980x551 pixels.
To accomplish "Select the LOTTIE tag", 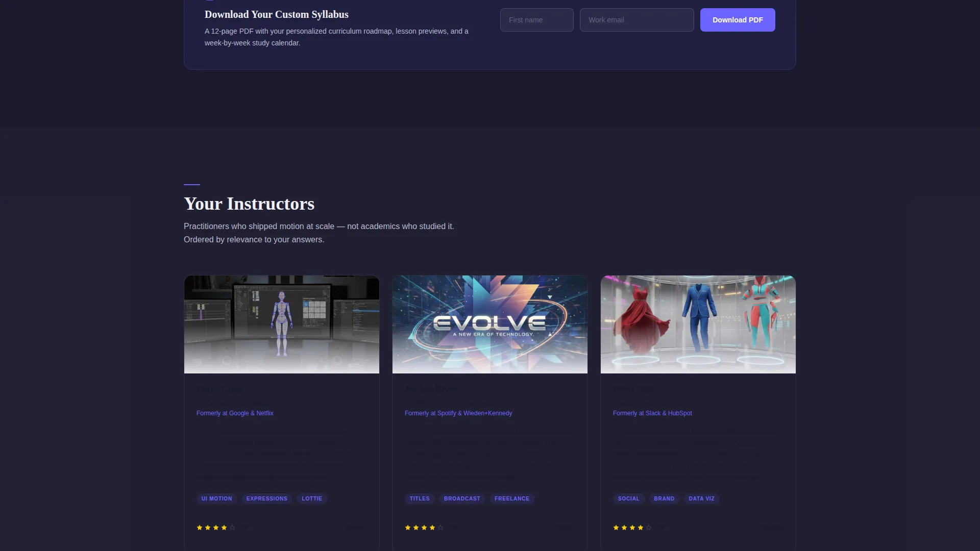I will pyautogui.click(x=312, y=498).
